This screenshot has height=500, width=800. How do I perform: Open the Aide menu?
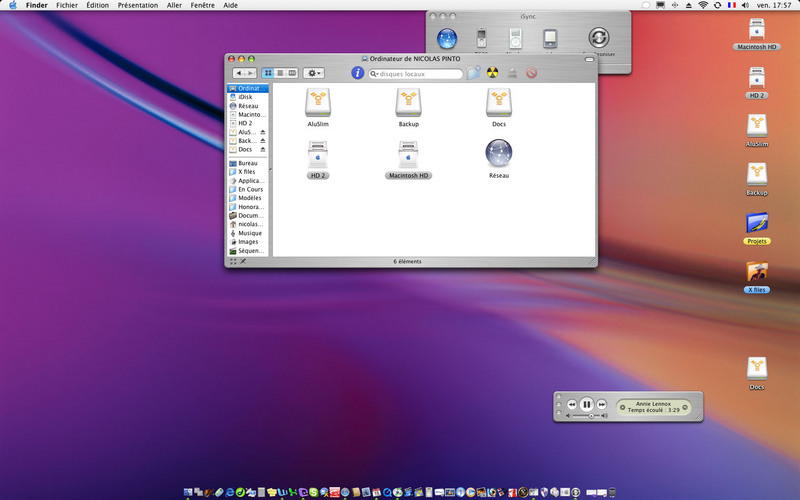pyautogui.click(x=230, y=5)
